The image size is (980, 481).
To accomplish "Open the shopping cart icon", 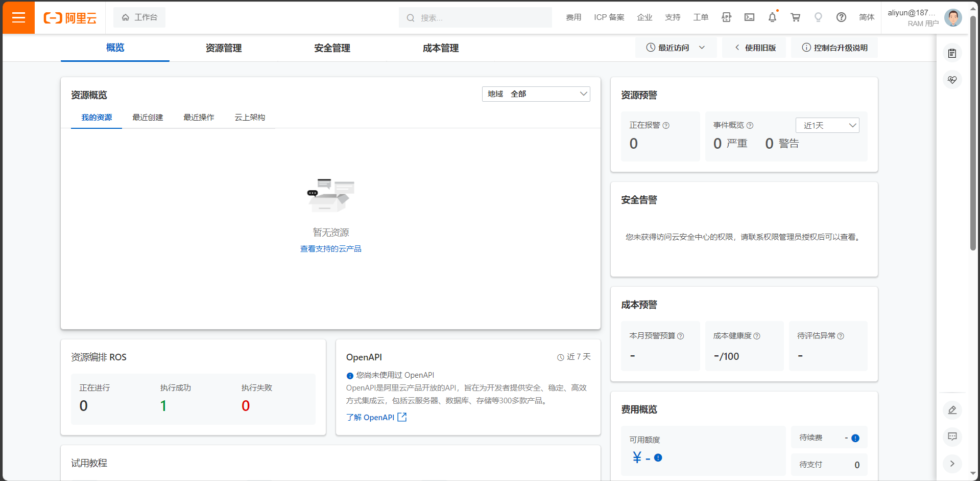I will (x=795, y=17).
